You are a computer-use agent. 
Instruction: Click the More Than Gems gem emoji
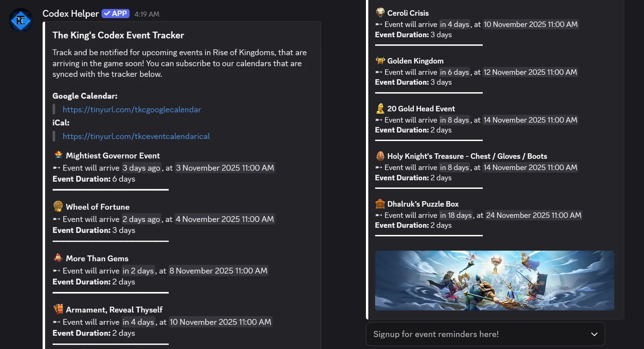click(58, 258)
